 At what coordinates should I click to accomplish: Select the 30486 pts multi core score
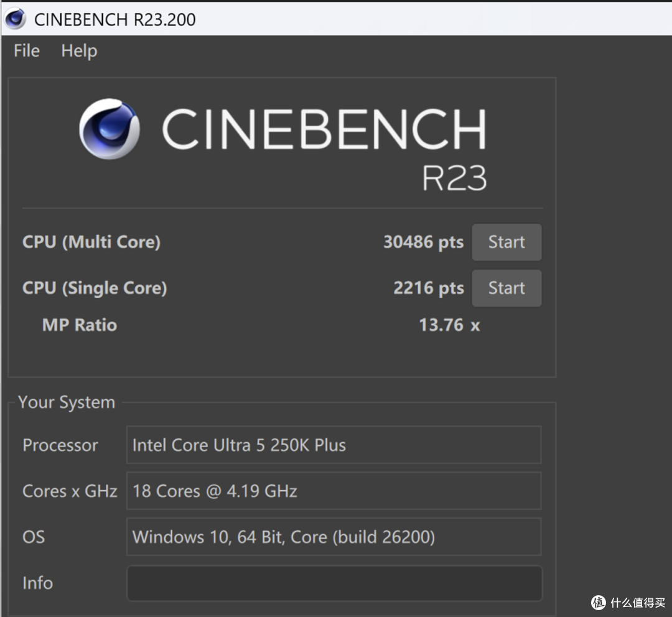click(424, 242)
